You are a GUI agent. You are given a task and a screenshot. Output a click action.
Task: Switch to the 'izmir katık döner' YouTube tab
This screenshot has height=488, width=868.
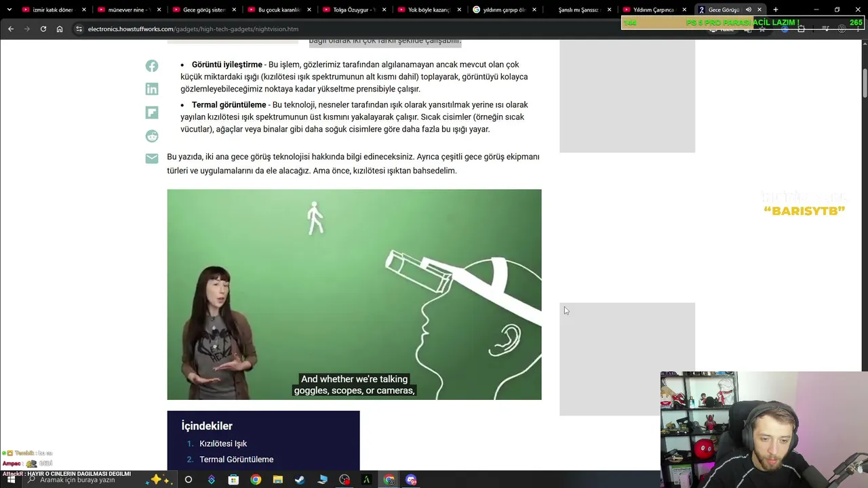pyautogui.click(x=54, y=10)
